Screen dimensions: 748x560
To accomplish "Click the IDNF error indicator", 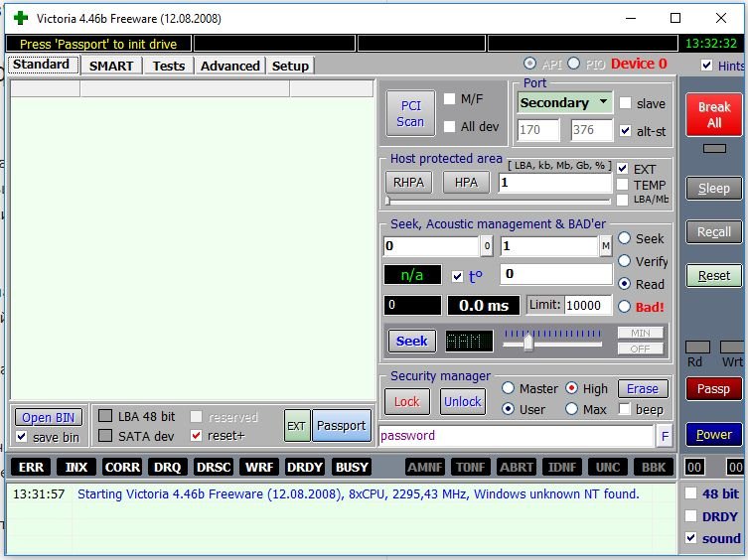I will click(x=562, y=467).
